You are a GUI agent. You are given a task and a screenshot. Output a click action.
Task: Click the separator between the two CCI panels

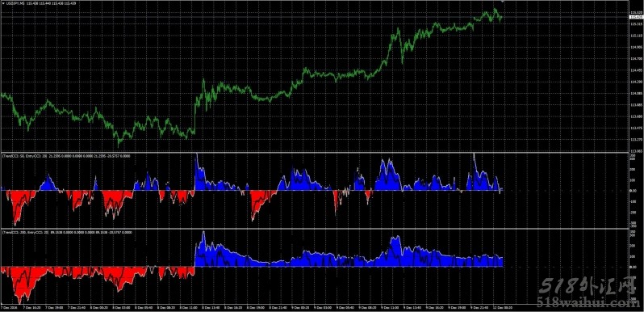(314, 229)
